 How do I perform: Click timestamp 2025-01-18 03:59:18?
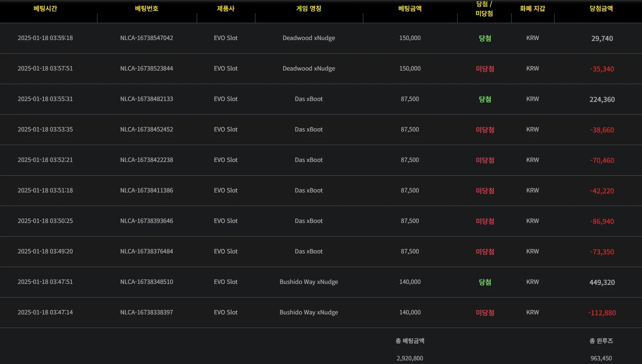coord(45,38)
